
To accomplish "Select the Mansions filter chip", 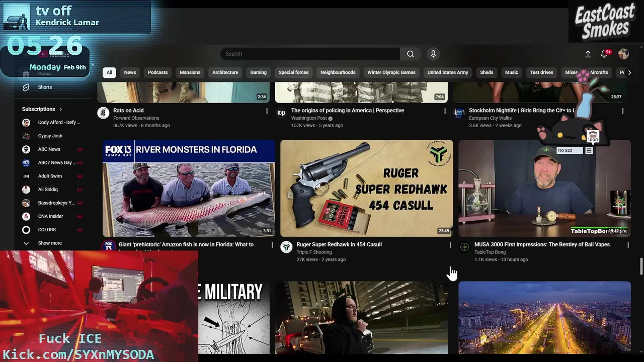I will point(190,72).
